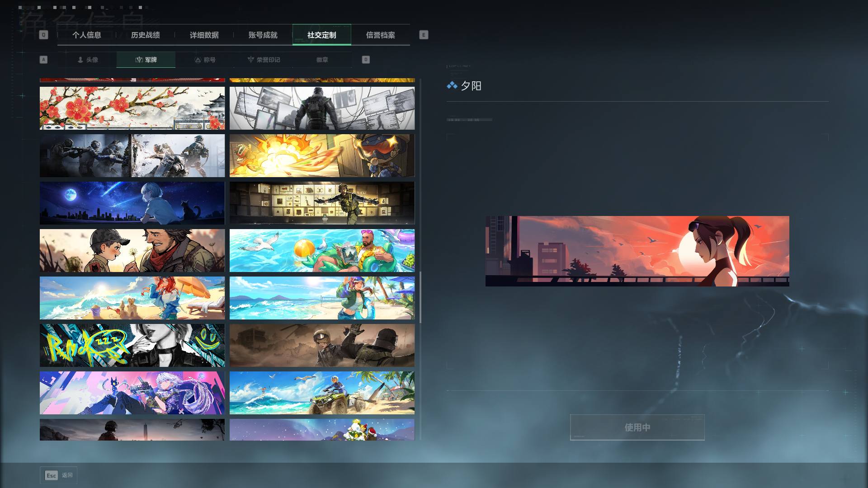868x488 pixels.
Task: Choose the helicopter and tower banner
Action: (132, 430)
